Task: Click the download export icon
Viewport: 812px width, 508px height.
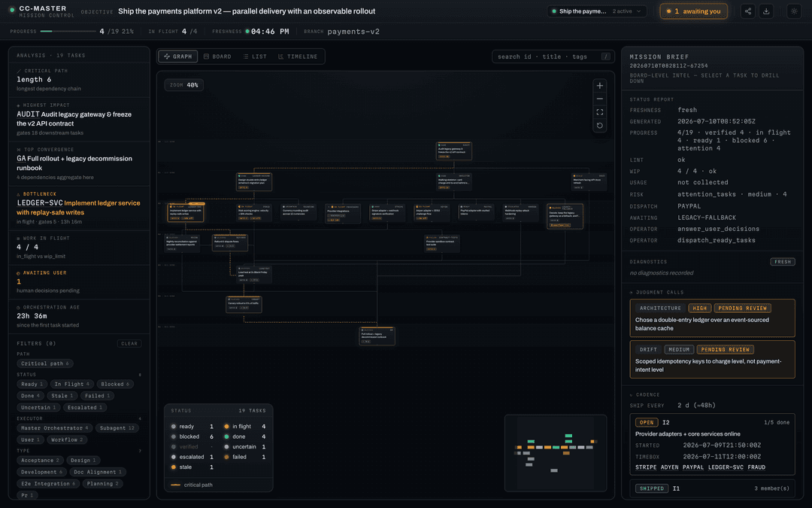Action: click(x=766, y=11)
